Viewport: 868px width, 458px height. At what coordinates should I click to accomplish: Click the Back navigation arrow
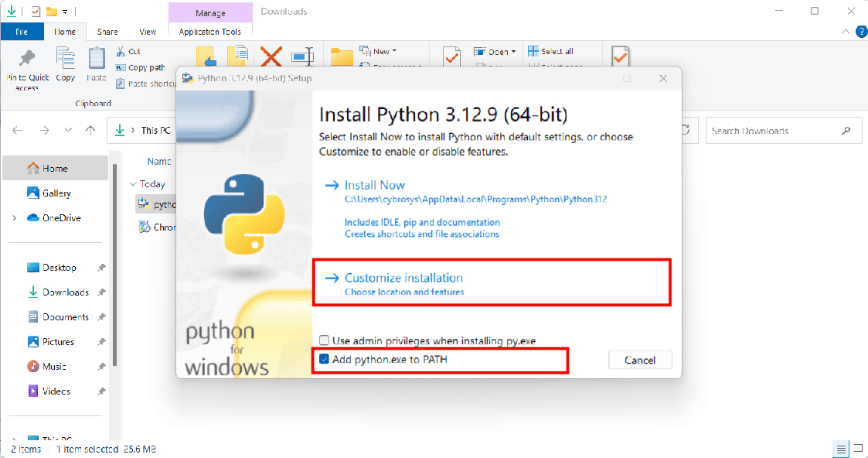18,130
